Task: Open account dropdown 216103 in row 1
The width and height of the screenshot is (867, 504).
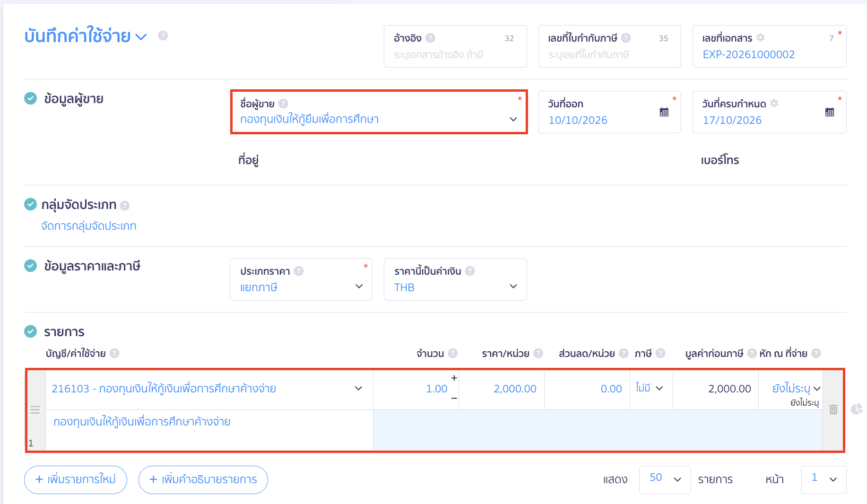Action: (x=209, y=389)
